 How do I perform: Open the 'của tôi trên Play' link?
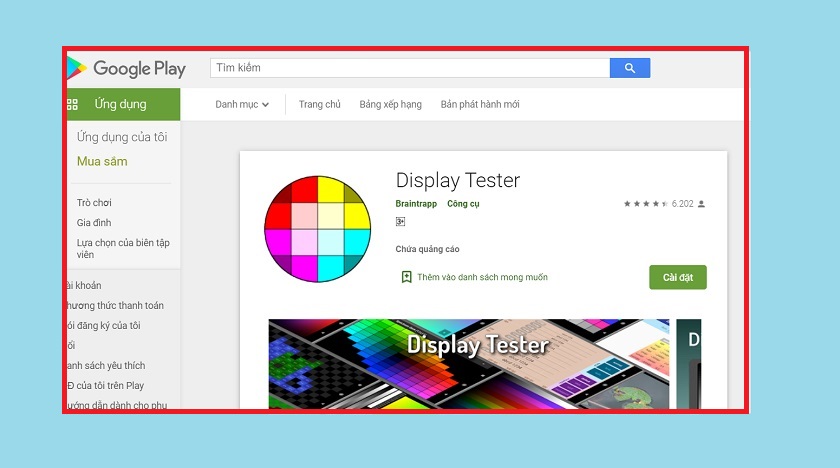[106, 385]
